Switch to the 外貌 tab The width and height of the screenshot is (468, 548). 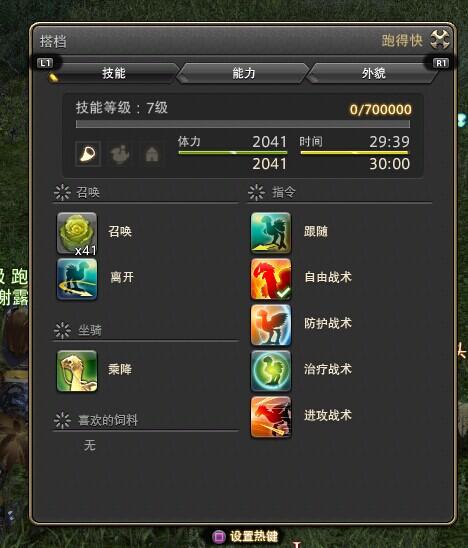[373, 73]
